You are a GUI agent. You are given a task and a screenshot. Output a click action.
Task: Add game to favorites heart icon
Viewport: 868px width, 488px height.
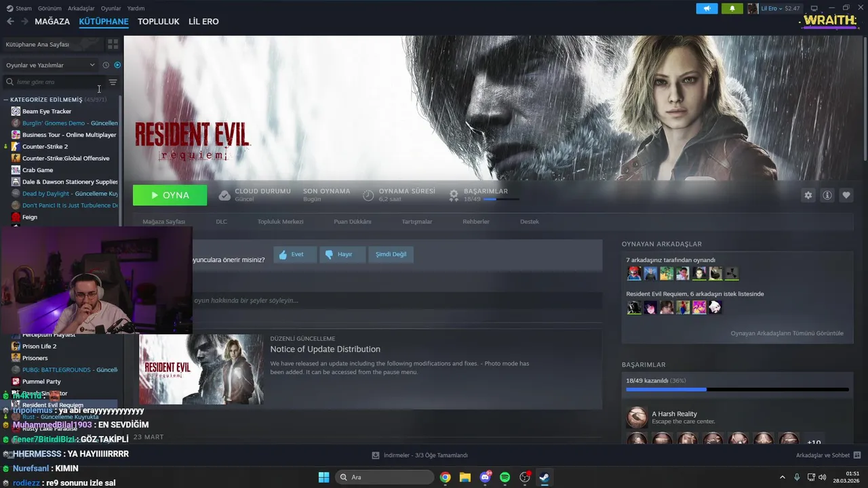pyautogui.click(x=846, y=195)
